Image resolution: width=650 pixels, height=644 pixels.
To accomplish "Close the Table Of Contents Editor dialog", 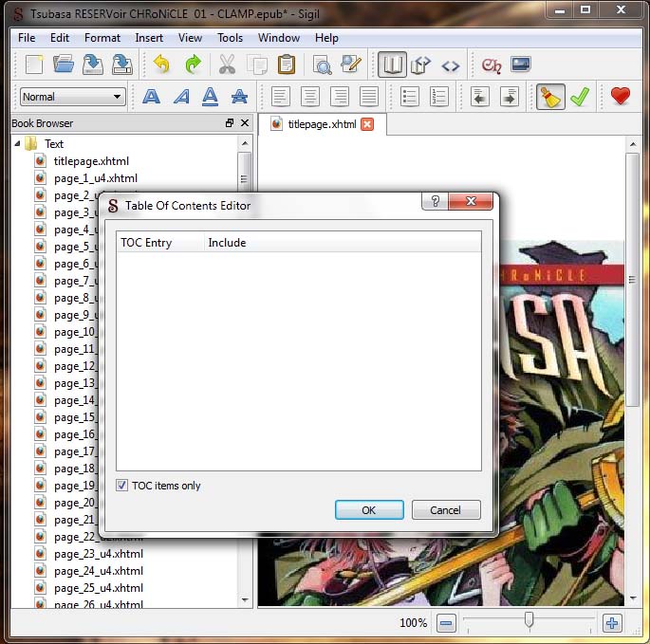I will click(x=471, y=201).
